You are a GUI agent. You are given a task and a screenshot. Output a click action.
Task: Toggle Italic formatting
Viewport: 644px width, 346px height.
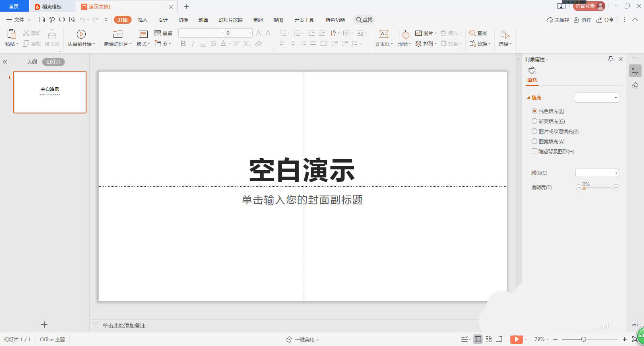(193, 43)
